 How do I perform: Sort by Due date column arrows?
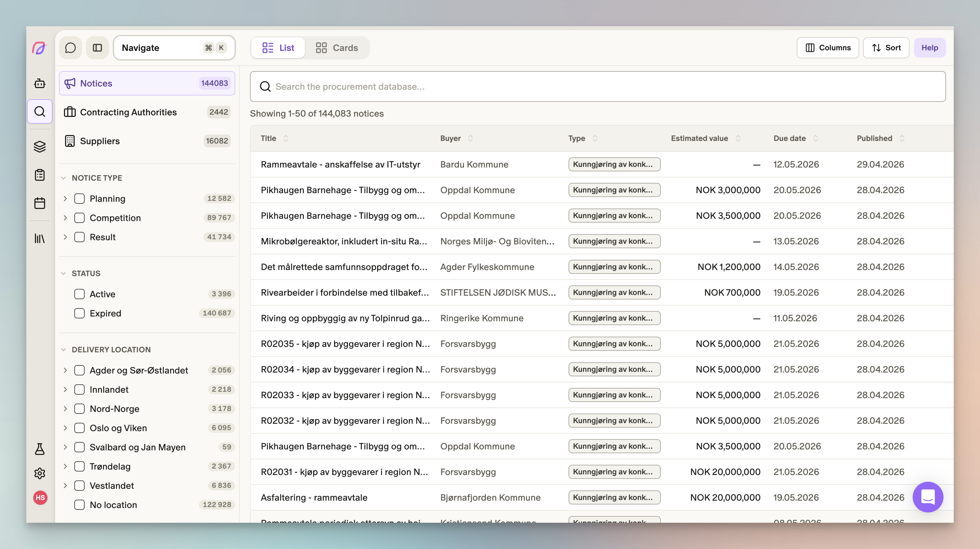point(815,138)
